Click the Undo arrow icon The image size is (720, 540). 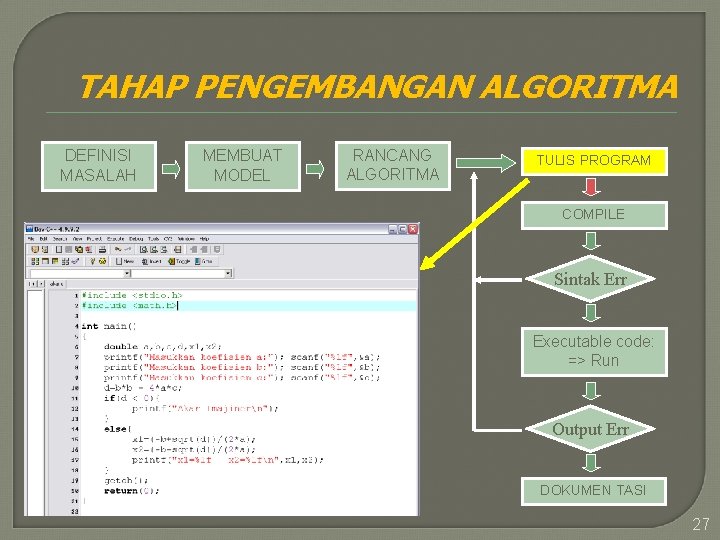coord(118,249)
